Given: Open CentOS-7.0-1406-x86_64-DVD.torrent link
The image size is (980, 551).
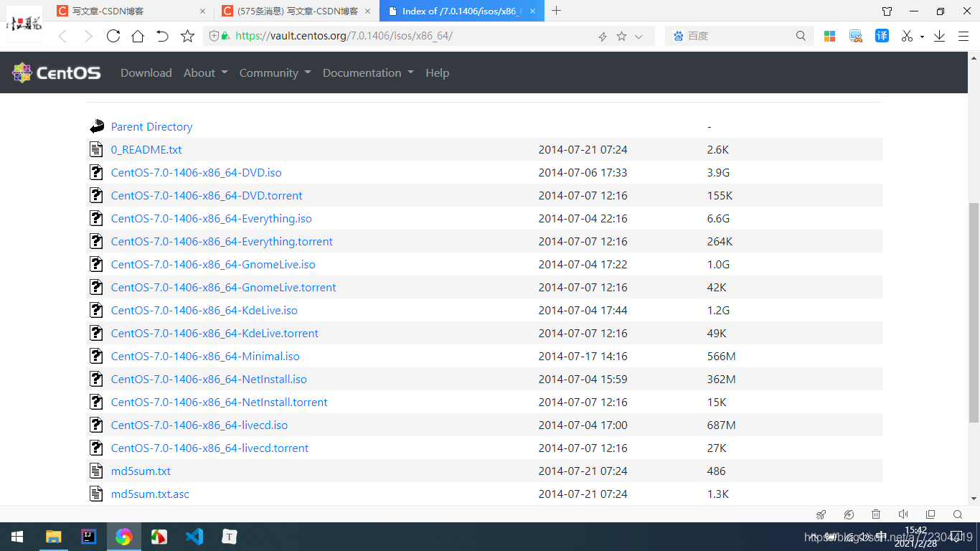Looking at the screenshot, I should pos(207,195).
